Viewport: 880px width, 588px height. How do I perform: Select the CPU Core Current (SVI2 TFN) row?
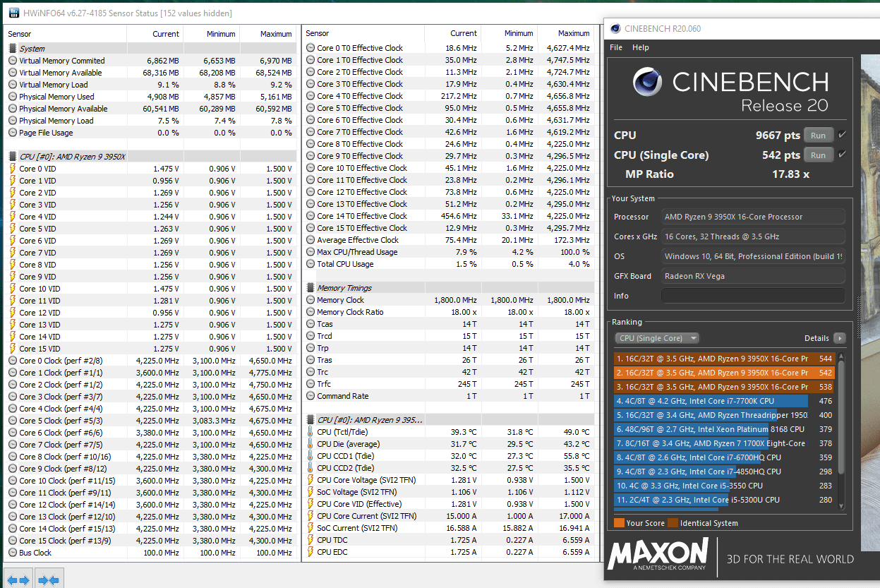coord(448,516)
